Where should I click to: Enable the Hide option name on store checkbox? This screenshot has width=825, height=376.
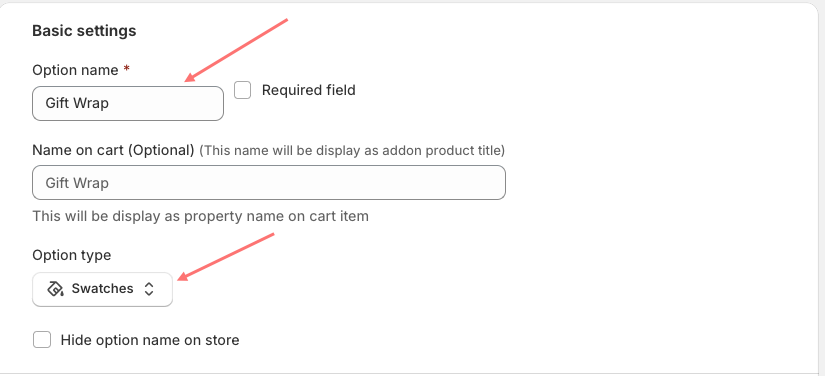point(42,340)
